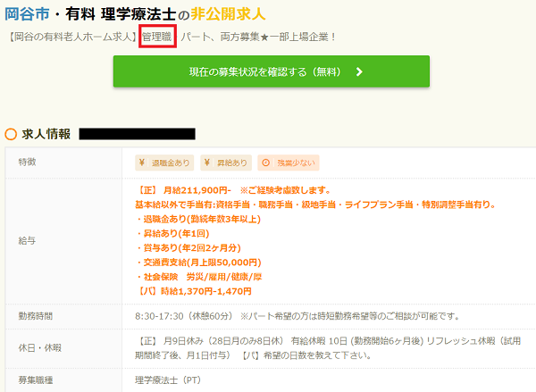Click the clock icon on the 残業少ない tag
This screenshot has height=392, width=536.
coord(265,163)
